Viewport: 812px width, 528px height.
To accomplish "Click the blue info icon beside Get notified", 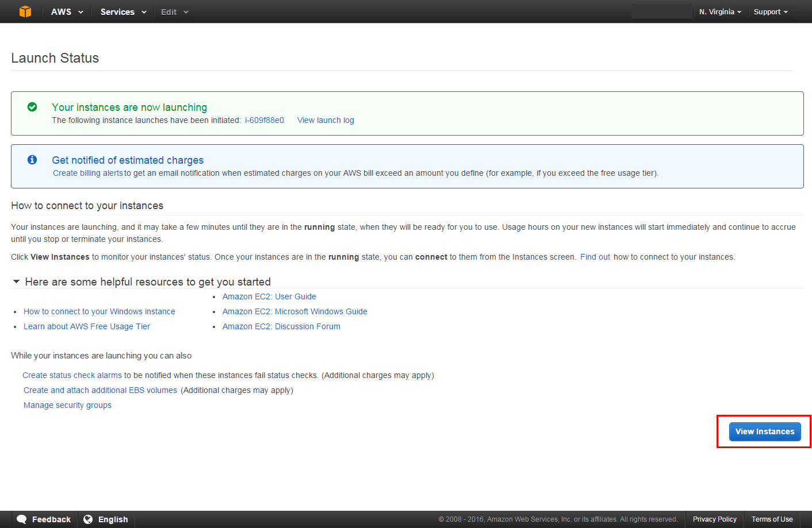I will pos(32,160).
